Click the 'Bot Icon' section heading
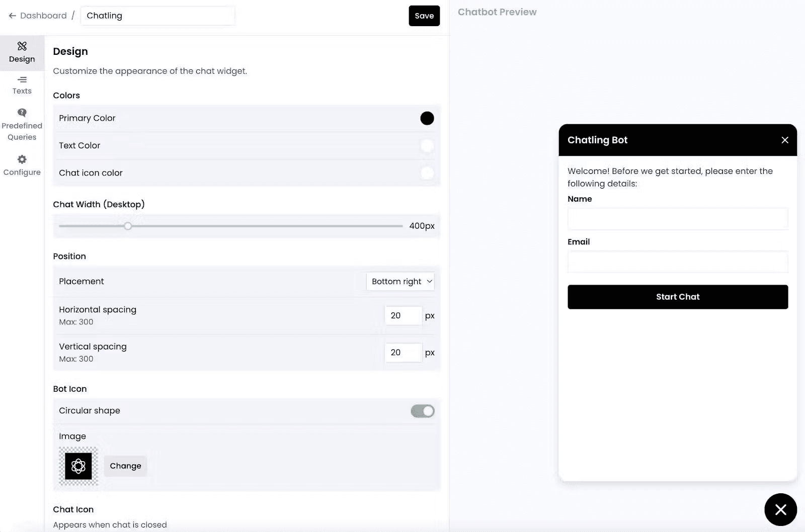 coord(70,389)
